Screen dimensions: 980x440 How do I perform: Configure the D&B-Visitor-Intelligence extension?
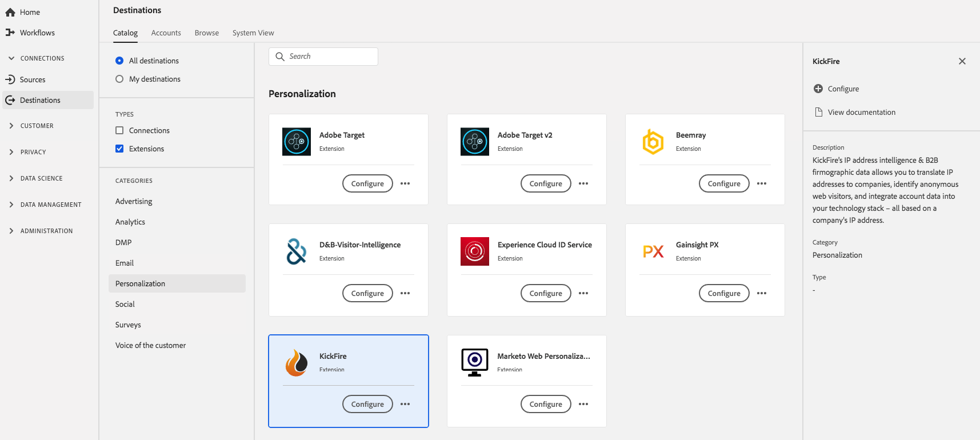click(x=367, y=293)
